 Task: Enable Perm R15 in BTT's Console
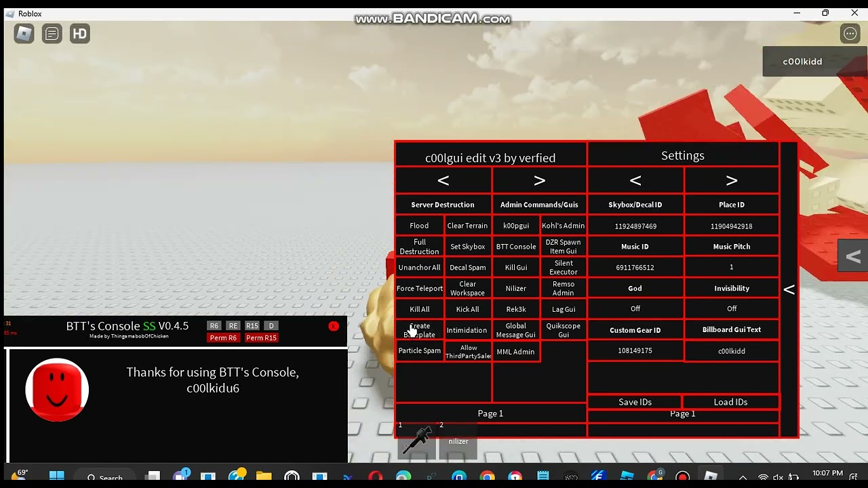[x=261, y=338]
